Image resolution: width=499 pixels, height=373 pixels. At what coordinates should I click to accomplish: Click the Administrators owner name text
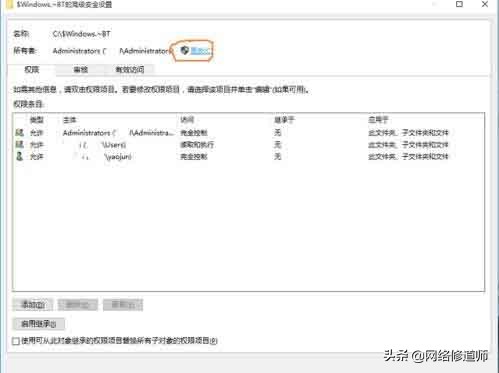coord(112,51)
